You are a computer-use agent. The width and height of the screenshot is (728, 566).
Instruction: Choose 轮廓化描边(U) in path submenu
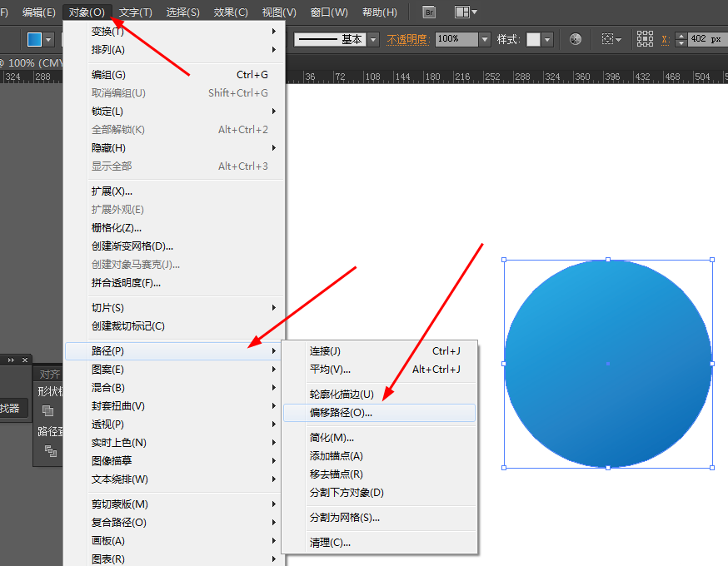(x=379, y=395)
